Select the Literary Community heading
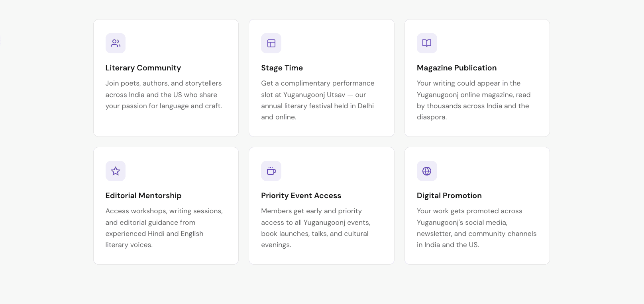The height and width of the screenshot is (304, 644). [x=143, y=68]
